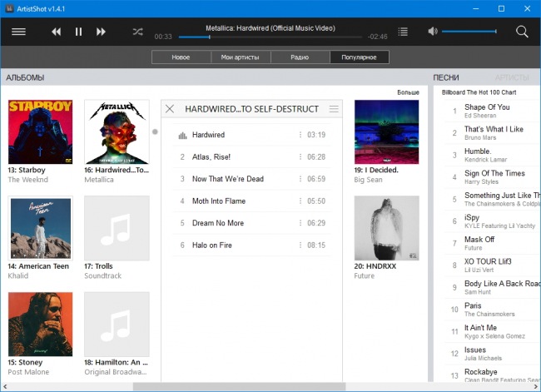Screen dimensions: 541x392
Task: Open the search magnifier
Action: tap(522, 32)
